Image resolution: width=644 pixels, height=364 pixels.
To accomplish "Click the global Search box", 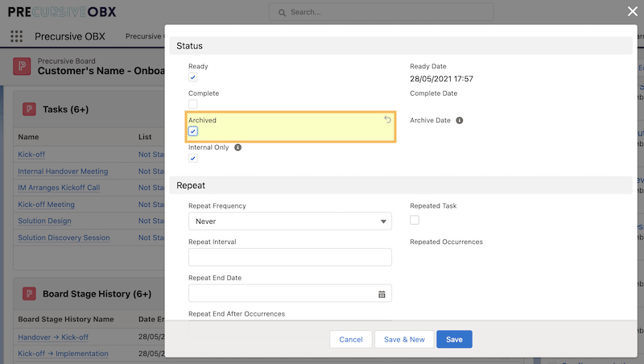I will click(x=381, y=12).
